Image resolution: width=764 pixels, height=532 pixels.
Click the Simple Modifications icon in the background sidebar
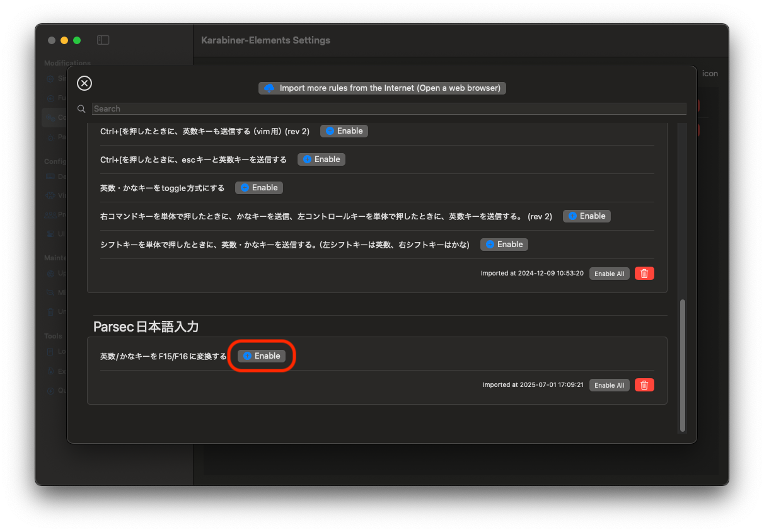[x=50, y=79]
